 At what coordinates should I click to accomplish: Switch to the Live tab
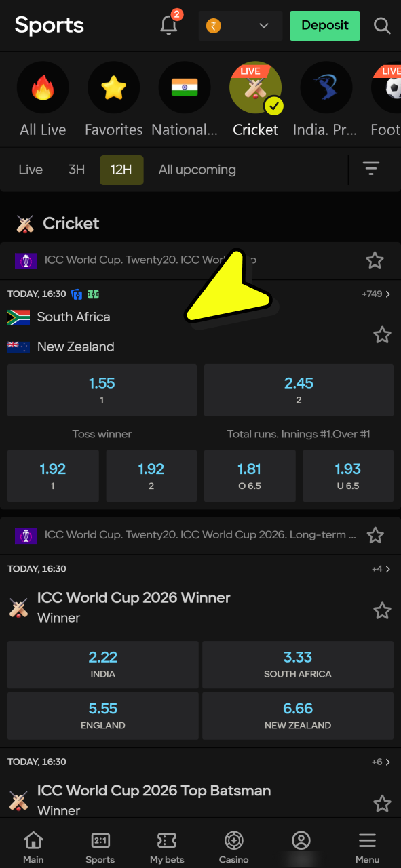30,169
